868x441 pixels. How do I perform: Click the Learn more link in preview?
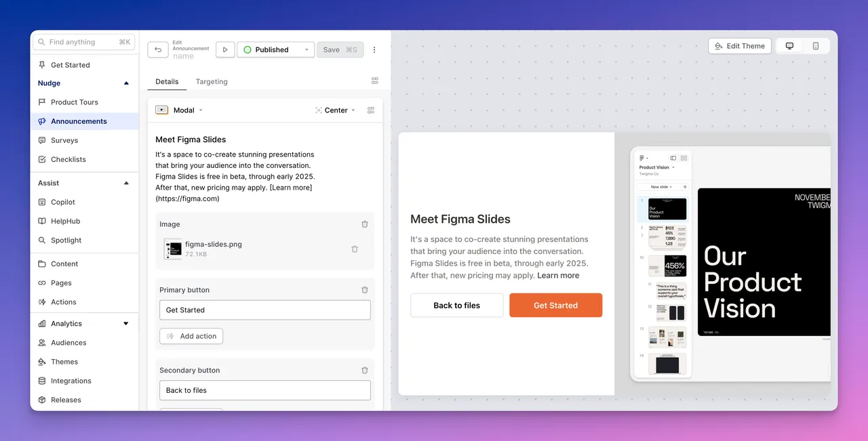coord(558,276)
